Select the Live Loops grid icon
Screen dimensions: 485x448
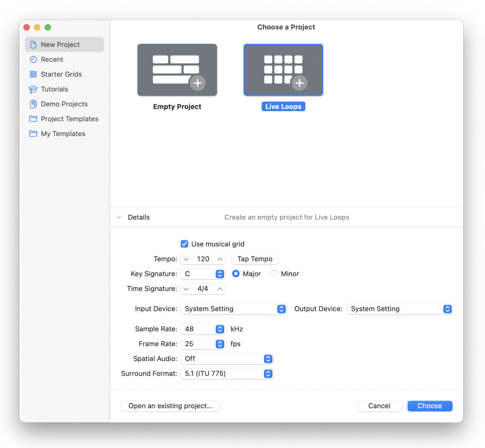pyautogui.click(x=283, y=70)
